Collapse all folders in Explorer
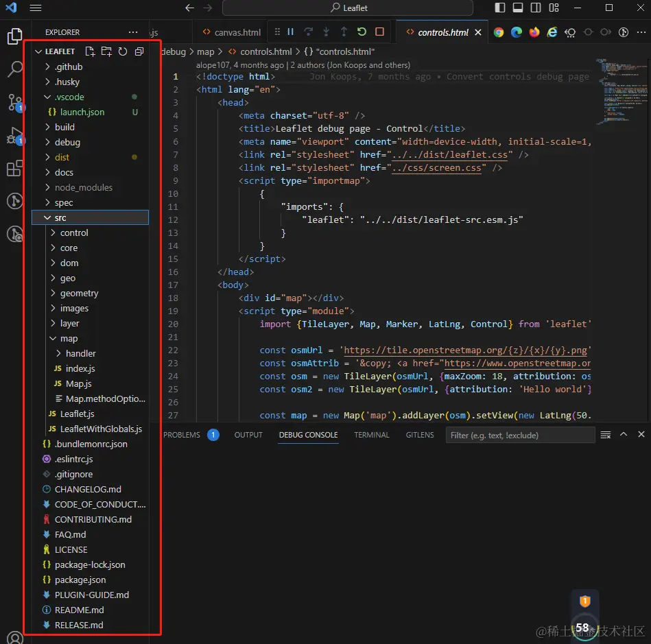Image resolution: width=651 pixels, height=644 pixels. (139, 51)
